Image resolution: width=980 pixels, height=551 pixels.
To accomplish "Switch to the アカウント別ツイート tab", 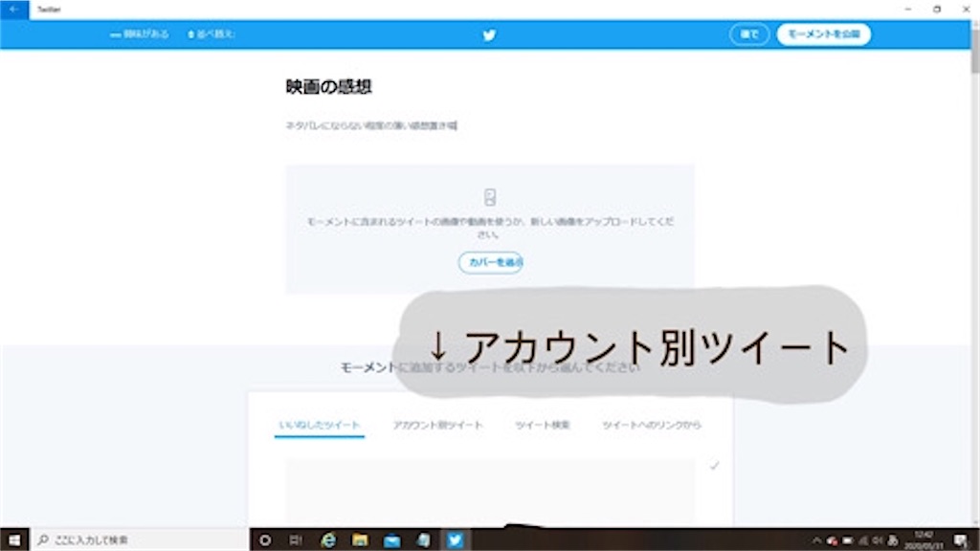I will coord(437,425).
